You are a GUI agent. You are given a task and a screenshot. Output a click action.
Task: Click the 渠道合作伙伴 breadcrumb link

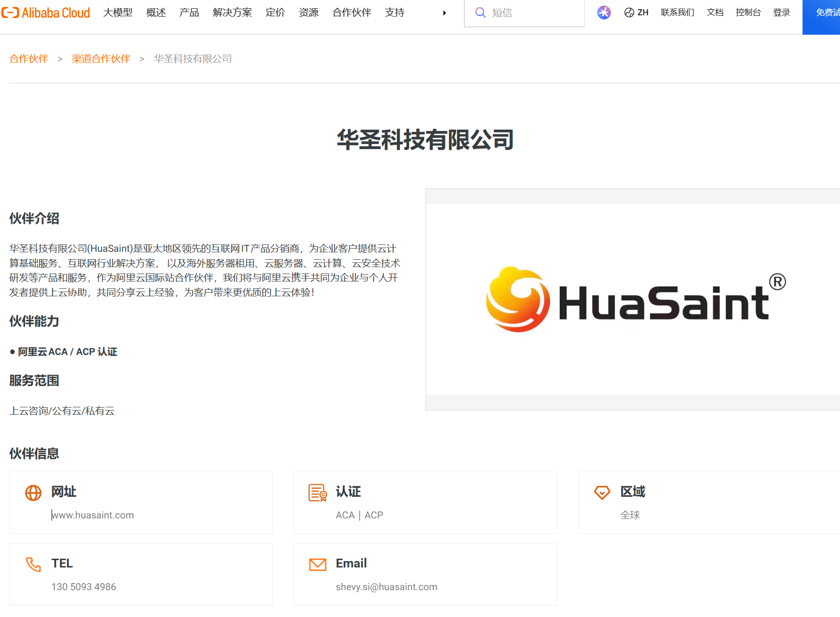point(101,59)
